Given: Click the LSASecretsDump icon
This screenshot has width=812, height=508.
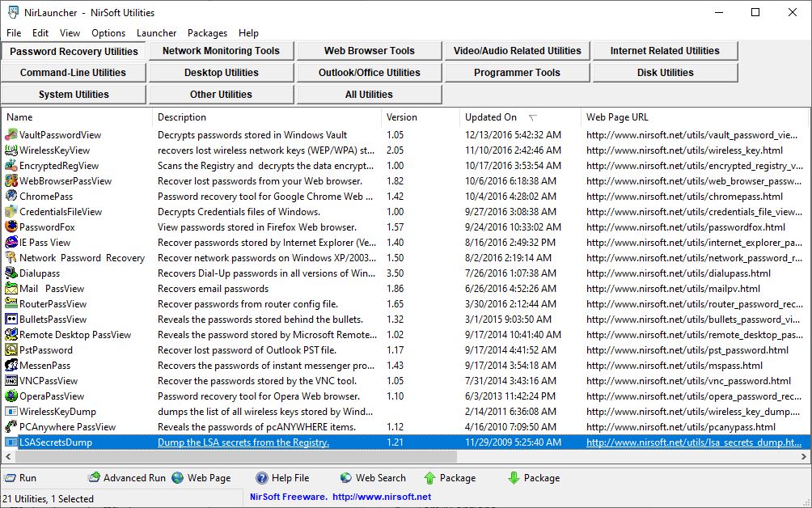Looking at the screenshot, I should [x=11, y=442].
